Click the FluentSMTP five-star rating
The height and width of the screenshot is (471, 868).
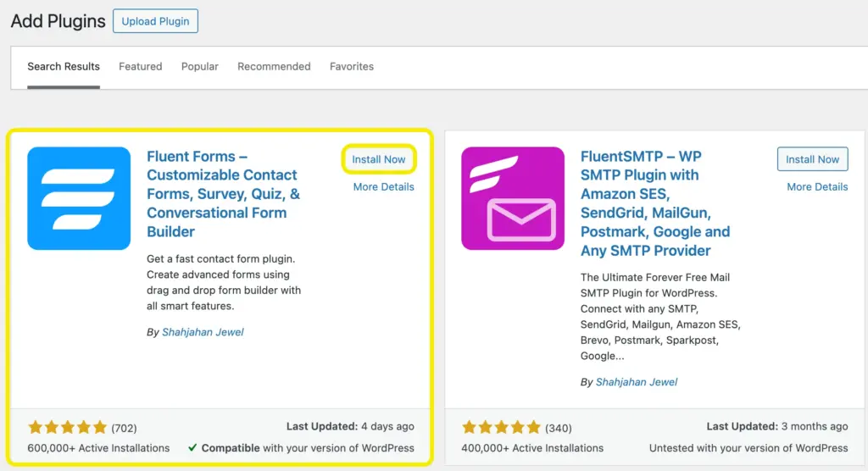coord(502,427)
